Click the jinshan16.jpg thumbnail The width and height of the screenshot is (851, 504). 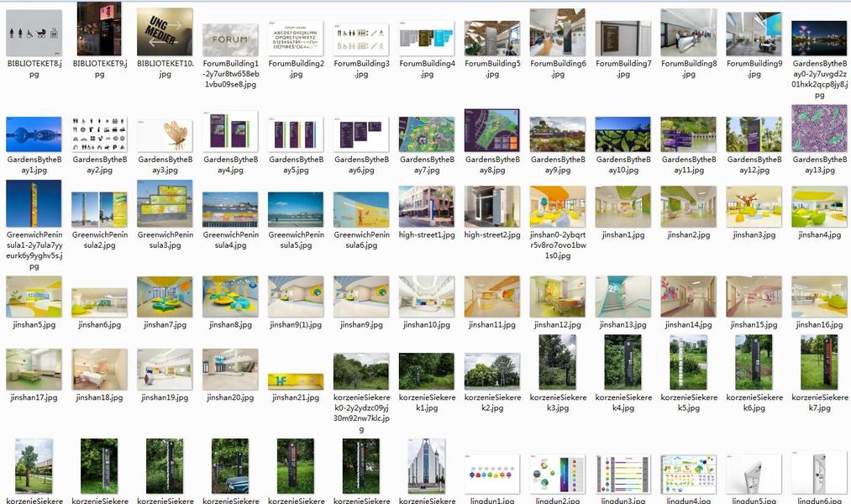click(x=820, y=297)
